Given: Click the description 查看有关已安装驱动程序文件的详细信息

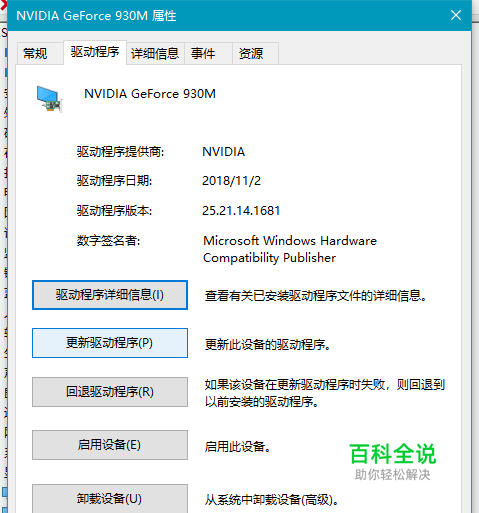Looking at the screenshot, I should click(x=316, y=296).
